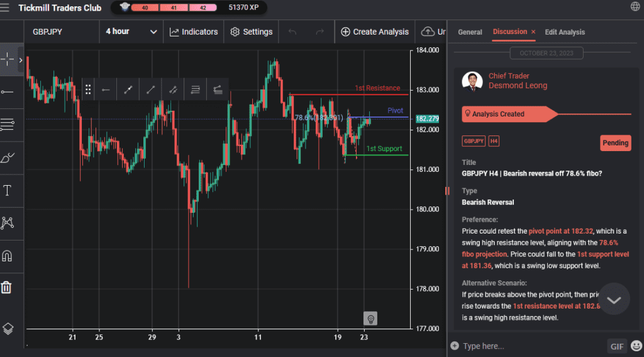Click the October 23, 2023 date badge
644x357 pixels.
point(547,53)
